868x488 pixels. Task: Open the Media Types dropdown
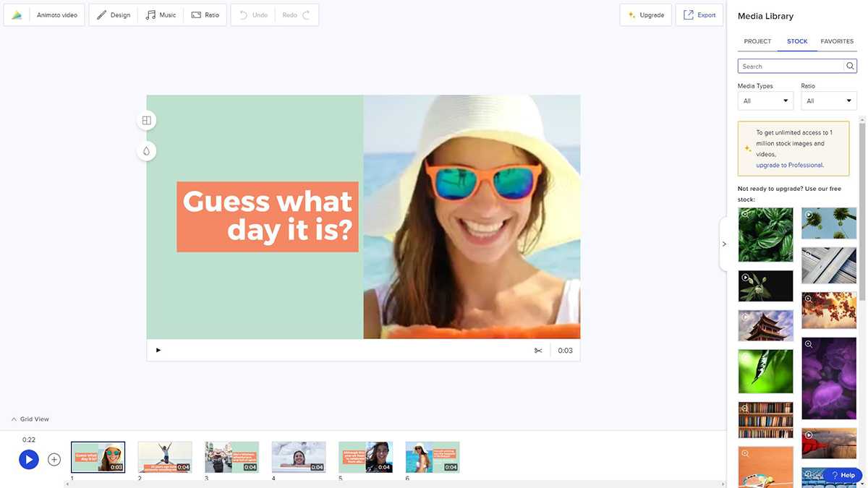[x=765, y=101]
